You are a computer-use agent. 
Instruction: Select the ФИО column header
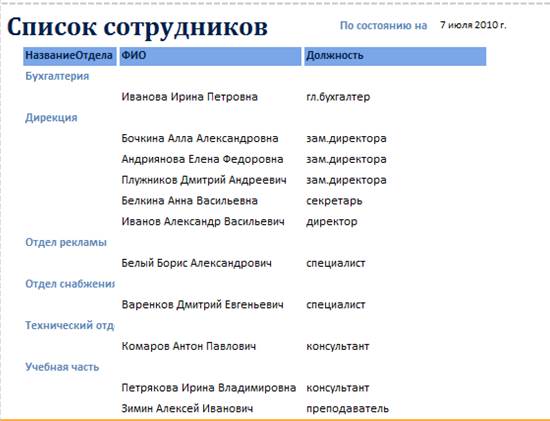tap(210, 56)
